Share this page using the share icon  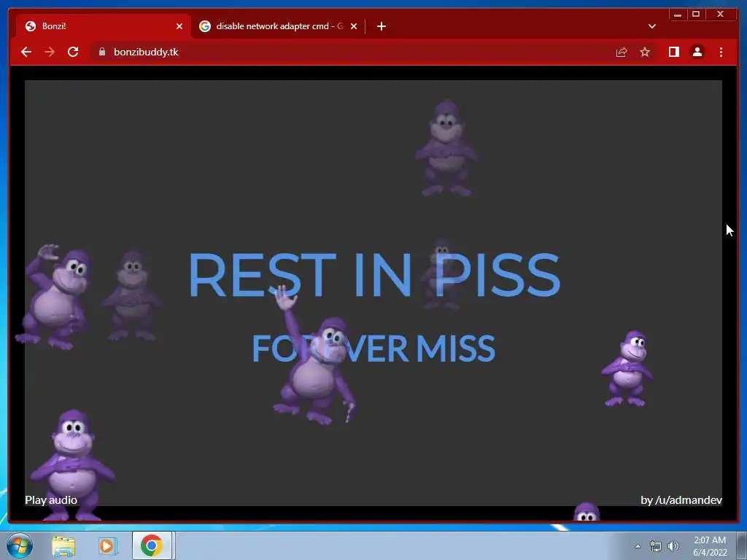tap(622, 52)
